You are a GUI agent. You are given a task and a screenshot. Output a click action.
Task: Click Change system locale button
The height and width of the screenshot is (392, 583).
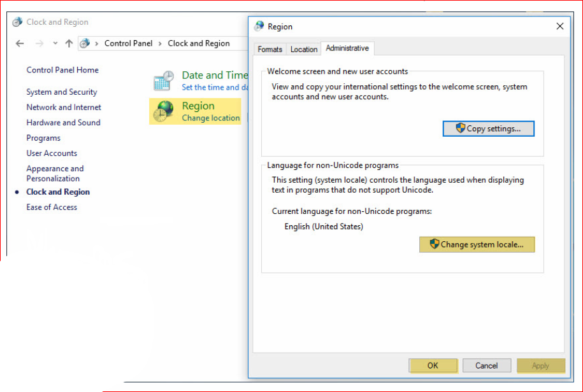click(477, 244)
